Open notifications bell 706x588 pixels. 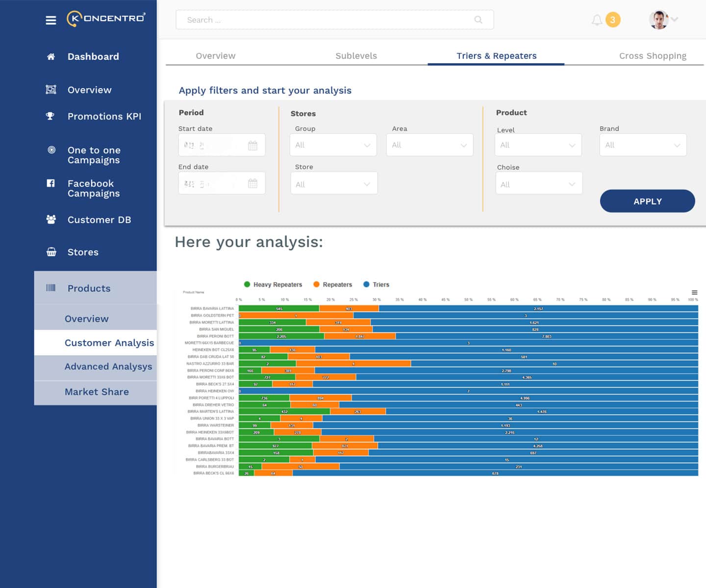coord(597,20)
